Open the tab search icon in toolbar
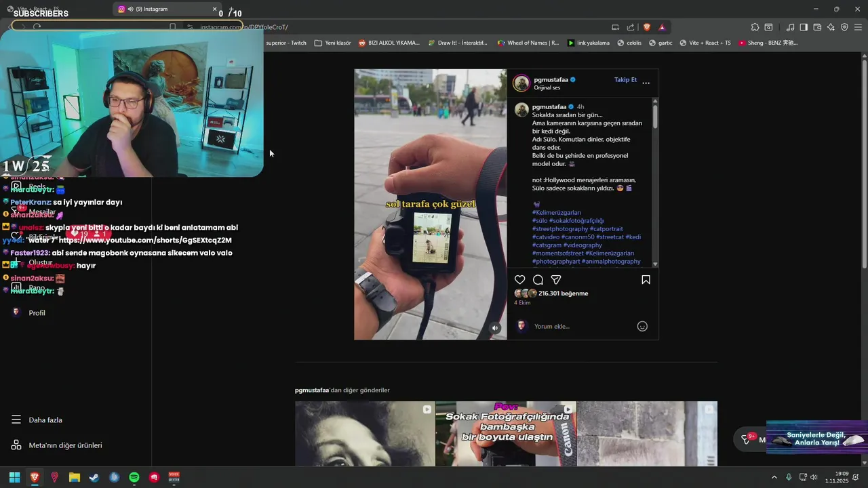This screenshot has width=868, height=488. [768, 27]
